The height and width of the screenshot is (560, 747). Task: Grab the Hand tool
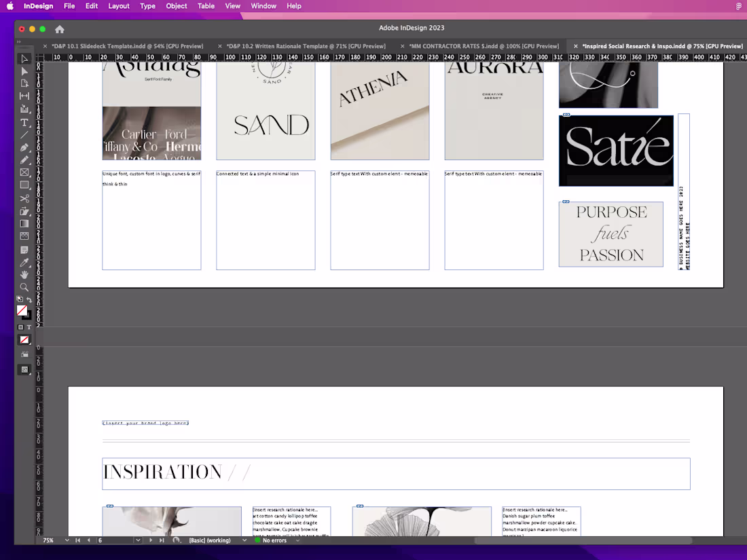24,274
